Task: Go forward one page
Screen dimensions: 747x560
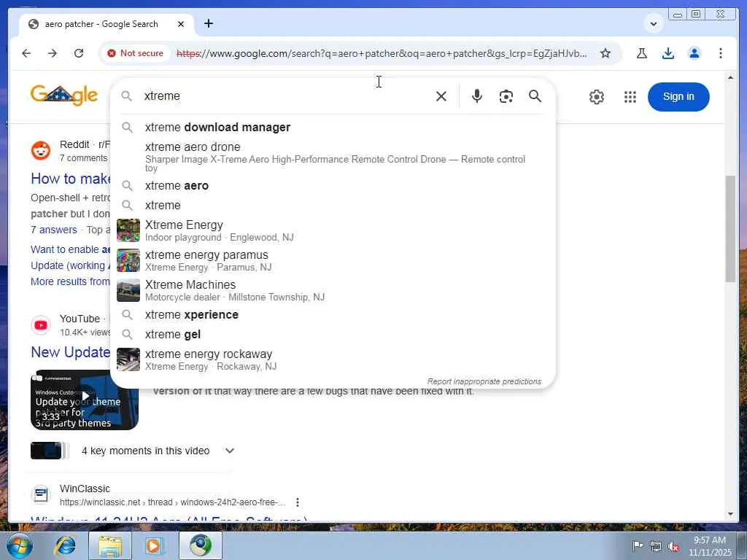Action: (53, 53)
